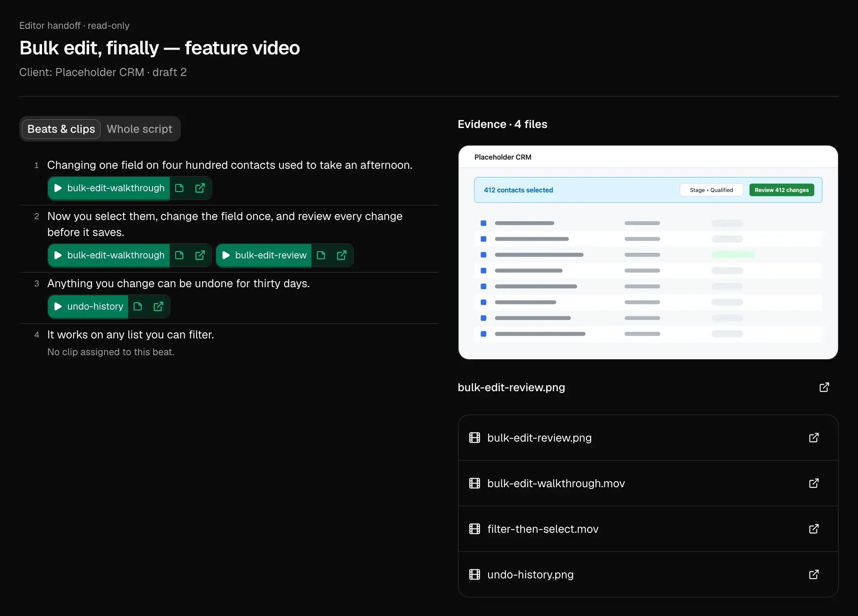Open file icon for undo-history clip
This screenshot has height=616, width=858.
(x=138, y=306)
